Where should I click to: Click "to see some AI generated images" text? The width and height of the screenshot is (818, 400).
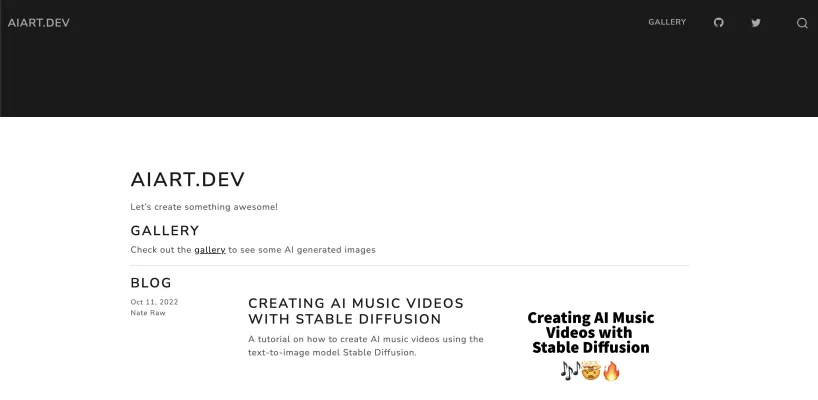(x=302, y=250)
